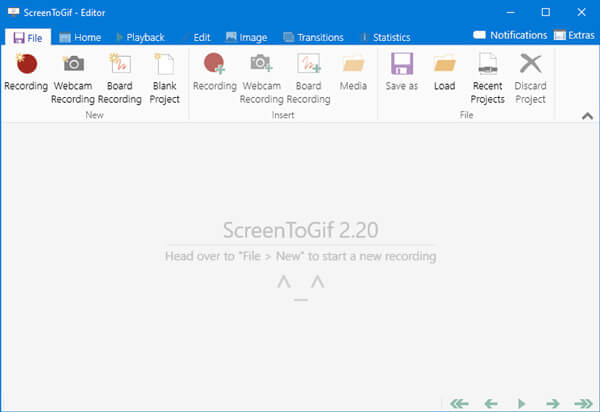Maximize the ScreenToGif Editor window
This screenshot has width=600, height=412.
click(546, 12)
